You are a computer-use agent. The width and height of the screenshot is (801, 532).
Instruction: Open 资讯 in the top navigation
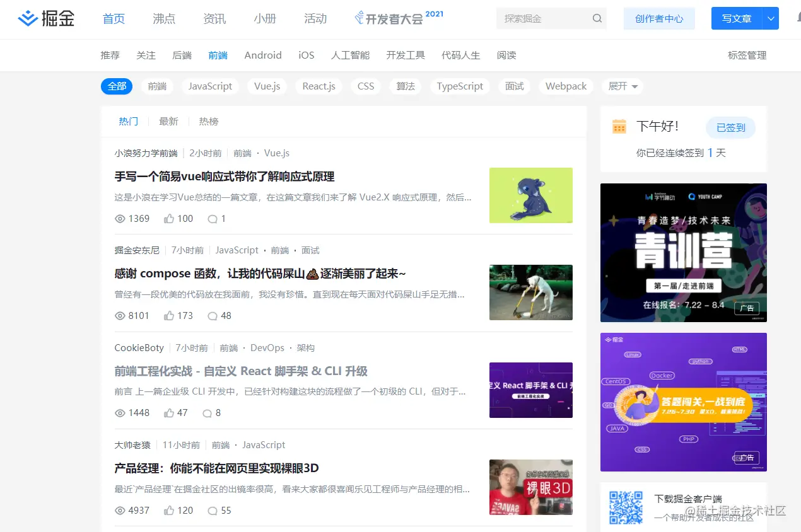214,18
